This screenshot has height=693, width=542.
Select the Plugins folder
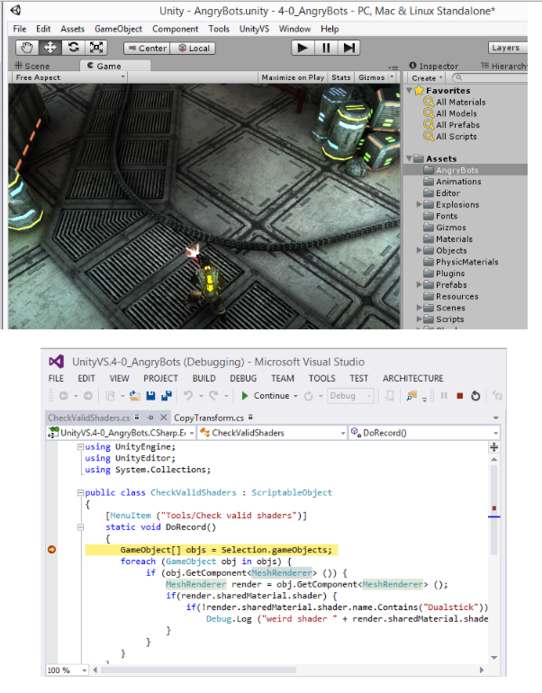(x=450, y=274)
